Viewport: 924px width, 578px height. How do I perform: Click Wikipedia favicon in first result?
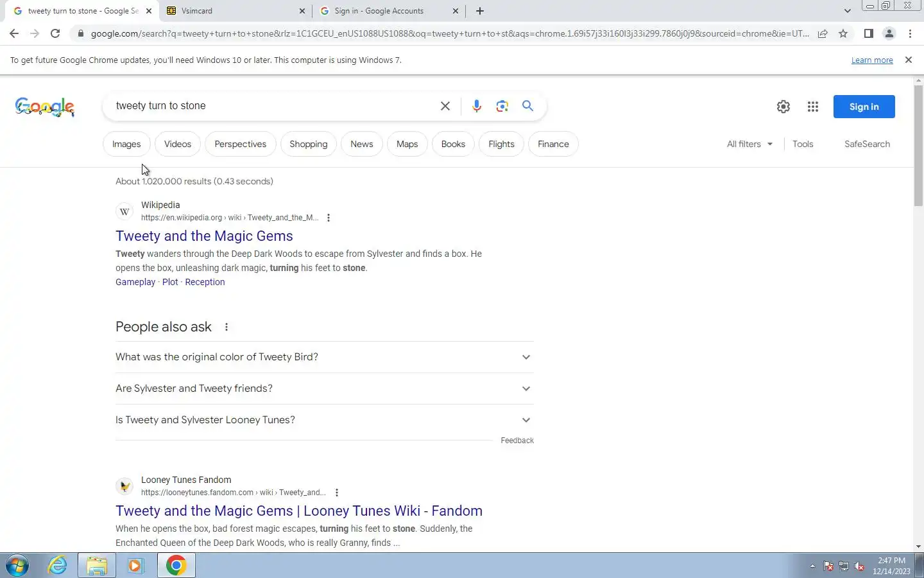click(x=124, y=211)
